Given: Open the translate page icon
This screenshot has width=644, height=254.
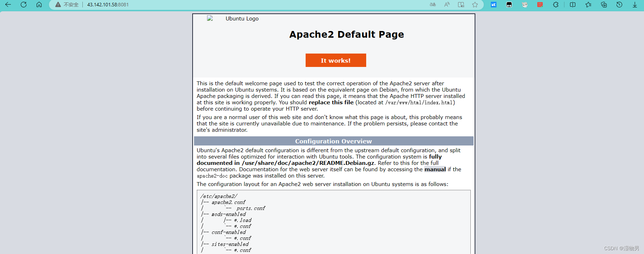Looking at the screenshot, I should (433, 5).
